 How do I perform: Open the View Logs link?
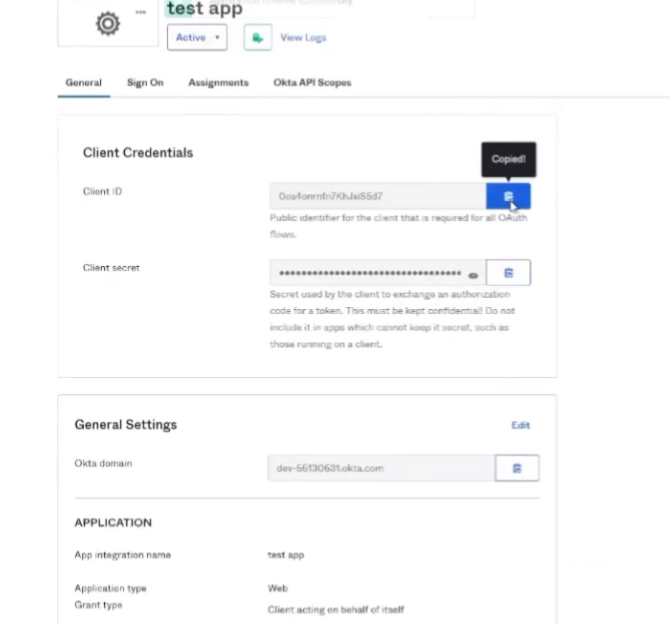(x=303, y=38)
